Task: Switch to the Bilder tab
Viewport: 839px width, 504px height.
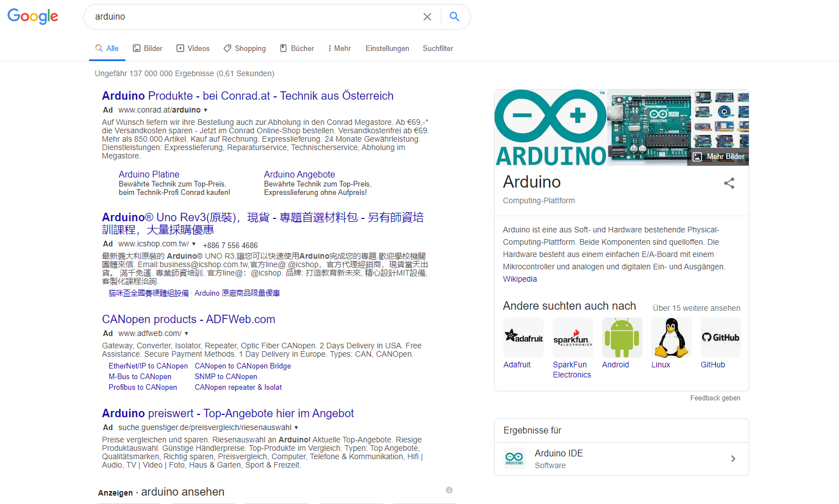Action: [148, 49]
